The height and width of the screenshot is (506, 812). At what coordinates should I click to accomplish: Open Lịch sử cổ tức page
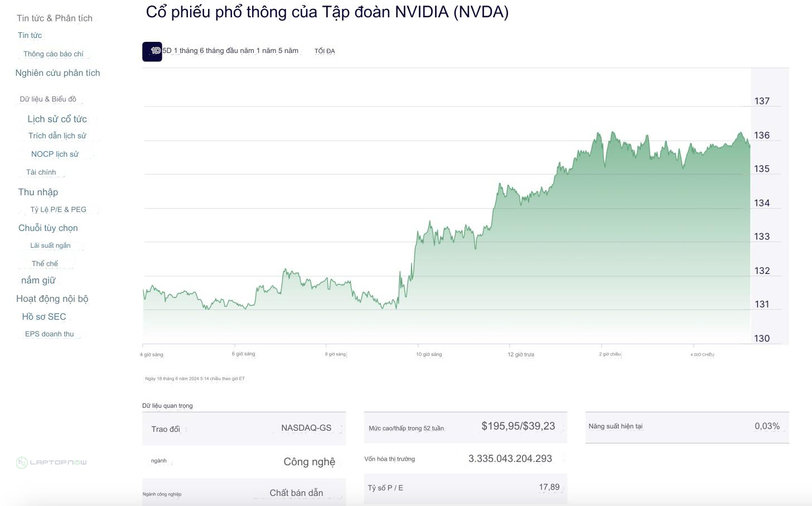tap(57, 119)
